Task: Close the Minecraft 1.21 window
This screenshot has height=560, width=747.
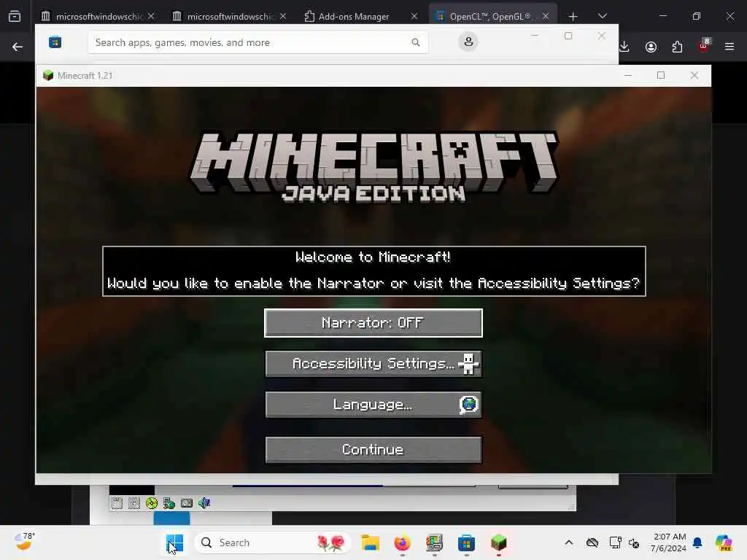Action: pos(694,75)
